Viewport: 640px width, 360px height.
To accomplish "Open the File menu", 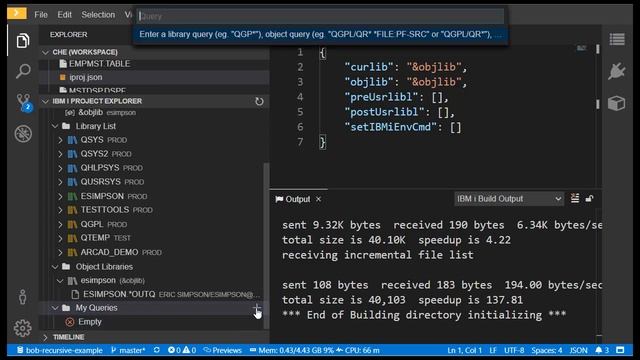I will coord(41,15).
